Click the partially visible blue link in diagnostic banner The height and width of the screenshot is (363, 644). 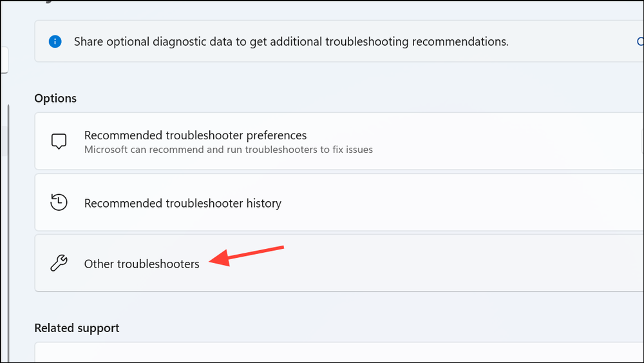(x=640, y=41)
